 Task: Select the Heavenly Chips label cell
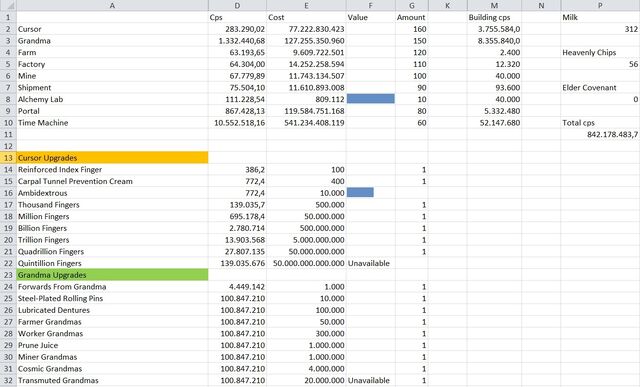point(600,52)
